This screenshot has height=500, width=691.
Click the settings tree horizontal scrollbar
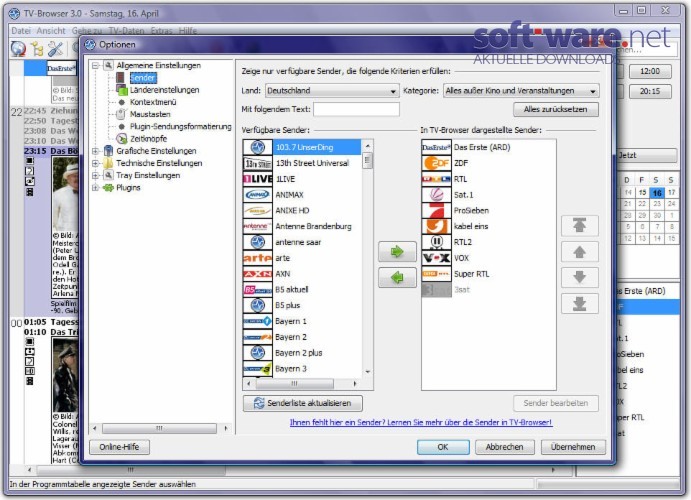point(160,428)
